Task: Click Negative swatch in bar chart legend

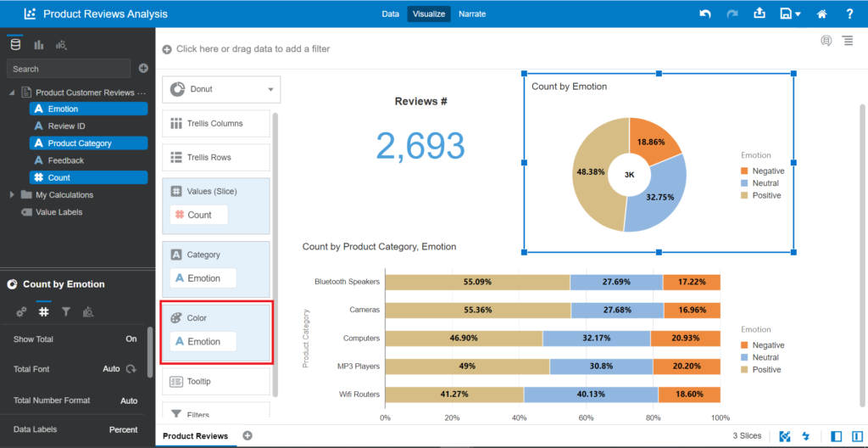Action: (744, 344)
